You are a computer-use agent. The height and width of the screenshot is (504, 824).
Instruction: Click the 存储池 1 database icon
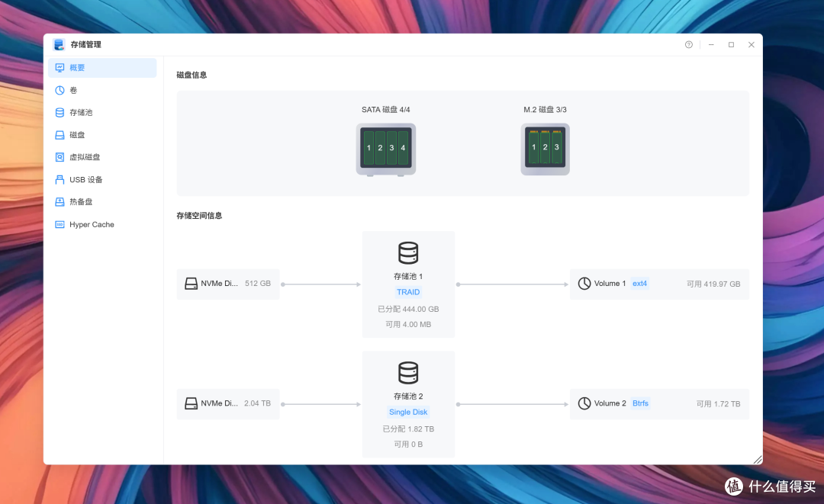pyautogui.click(x=408, y=252)
